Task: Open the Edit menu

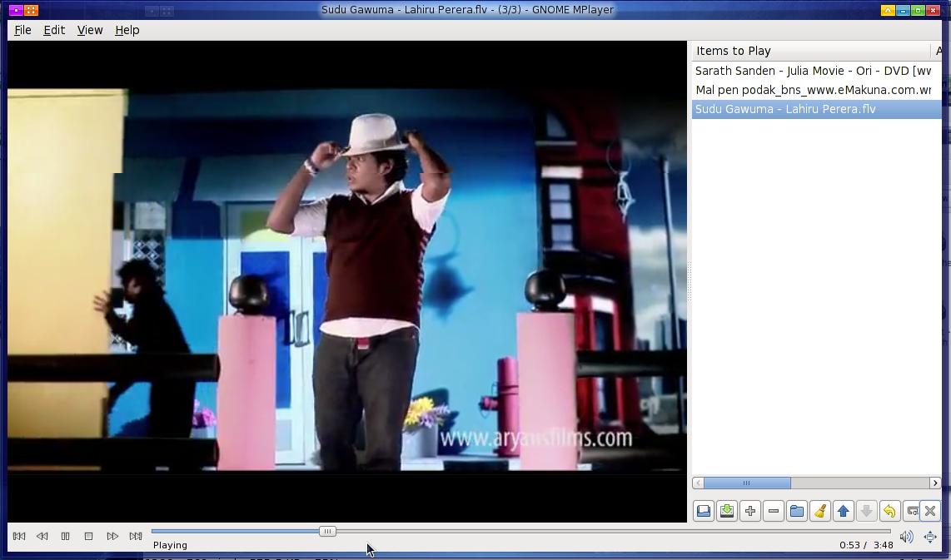Action: coord(54,30)
